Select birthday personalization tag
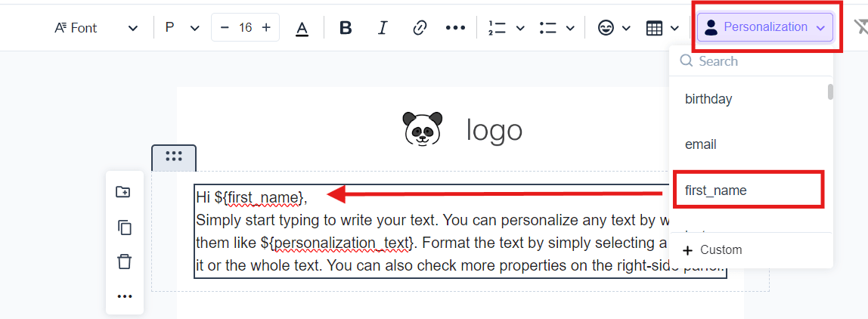Image resolution: width=868 pixels, height=319 pixels. [x=708, y=99]
